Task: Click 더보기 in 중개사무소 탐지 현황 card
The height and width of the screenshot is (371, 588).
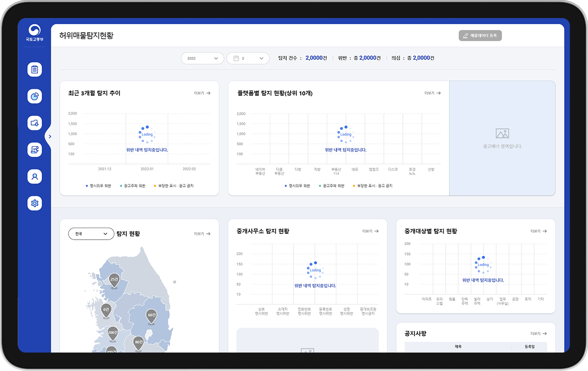Action: click(370, 231)
